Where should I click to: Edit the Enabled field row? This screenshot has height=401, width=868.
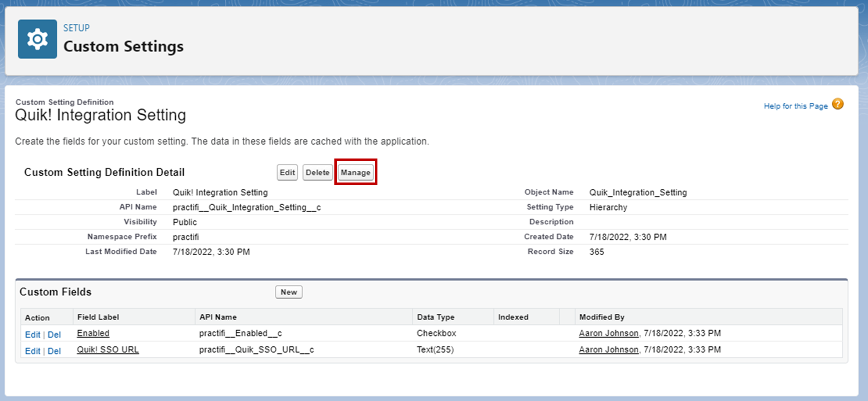[33, 334]
